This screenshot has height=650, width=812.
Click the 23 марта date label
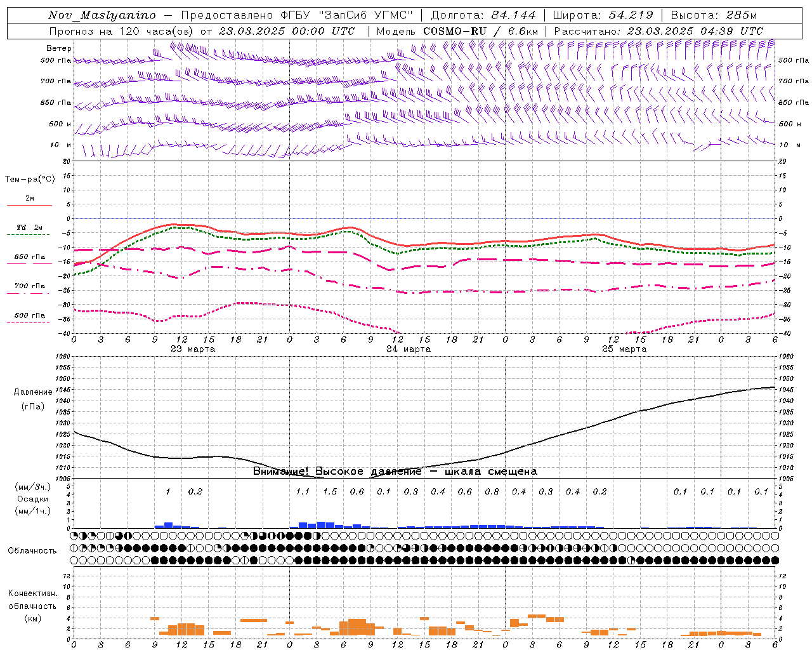tap(193, 349)
